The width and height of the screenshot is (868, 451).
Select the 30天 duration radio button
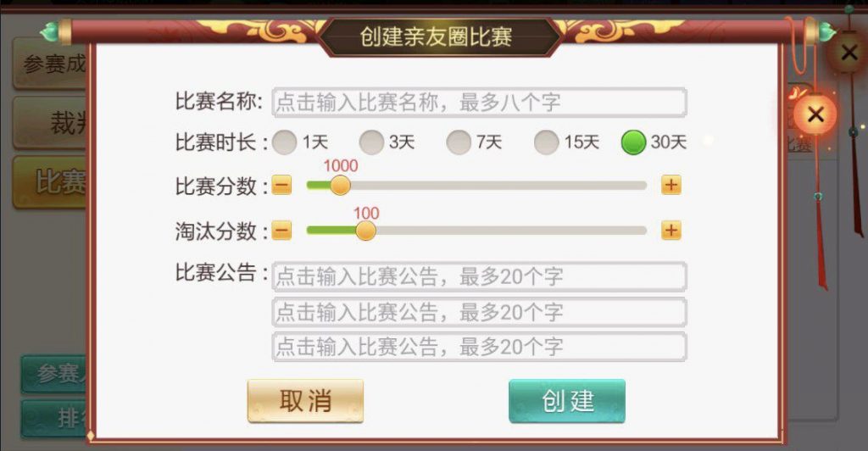coord(634,142)
